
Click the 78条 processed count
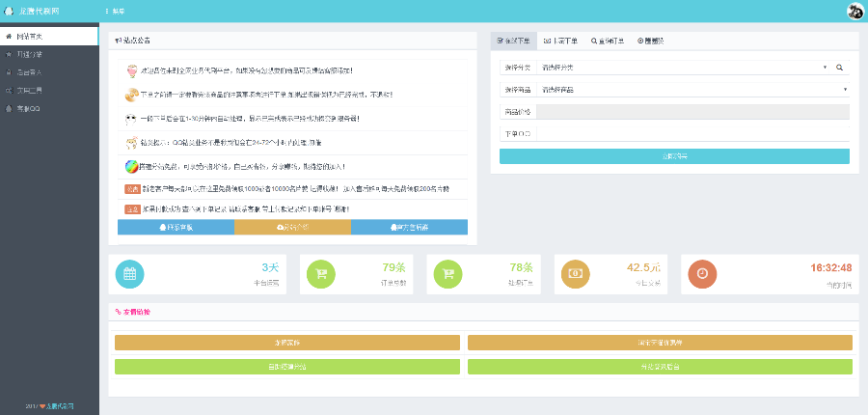pos(521,267)
